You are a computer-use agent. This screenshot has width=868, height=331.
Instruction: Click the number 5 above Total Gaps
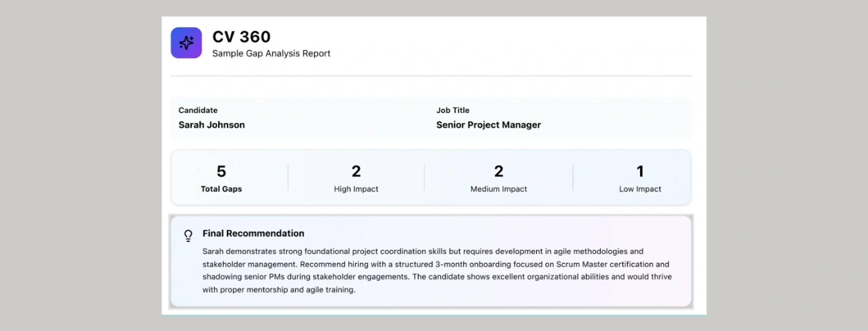click(x=221, y=171)
